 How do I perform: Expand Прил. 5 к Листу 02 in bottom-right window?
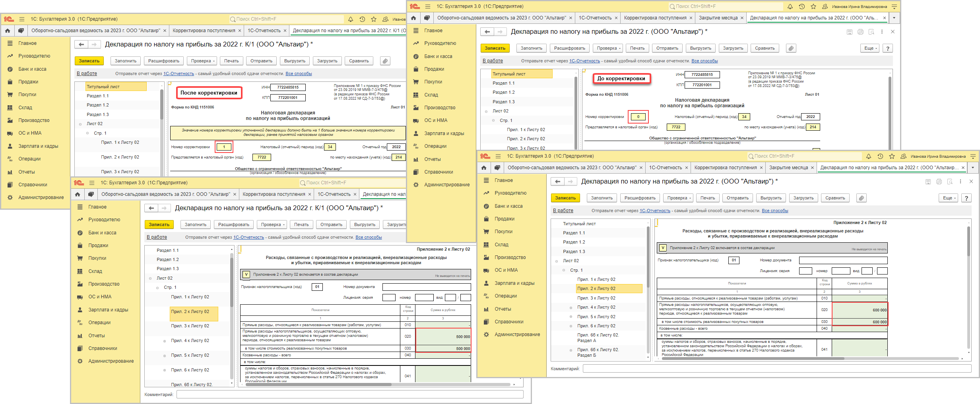tap(571, 317)
